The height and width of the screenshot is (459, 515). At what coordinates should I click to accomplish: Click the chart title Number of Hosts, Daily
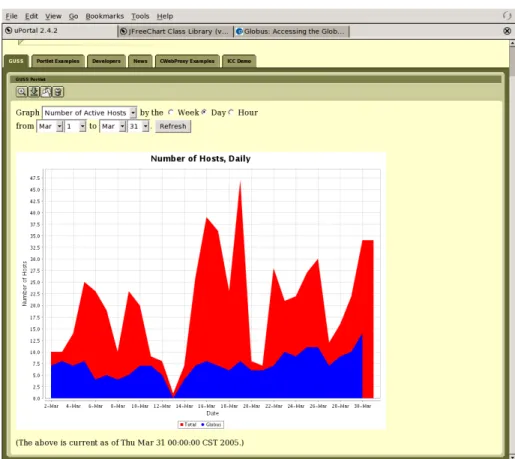click(201, 159)
